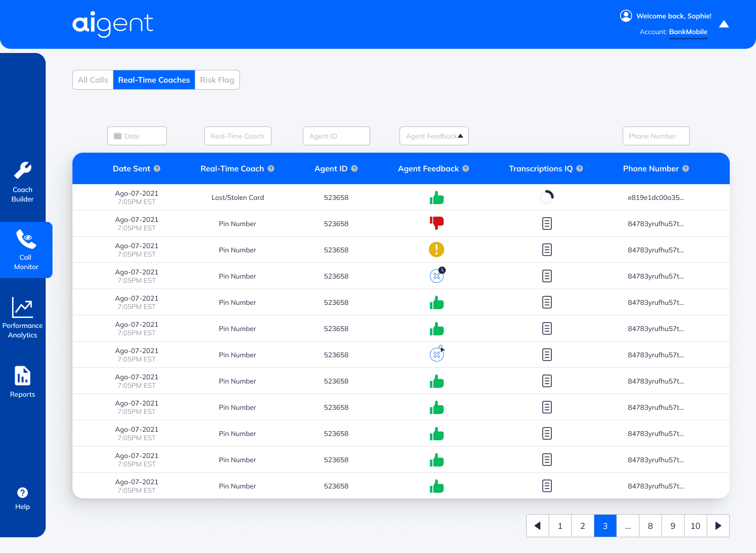Expand the account menu arrow
756x553 pixels.
pyautogui.click(x=724, y=24)
